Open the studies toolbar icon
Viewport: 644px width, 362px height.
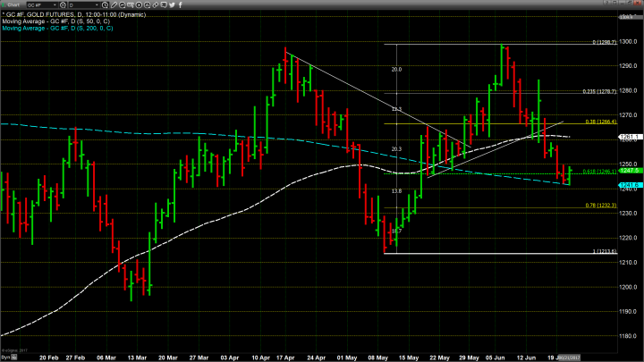131,5
